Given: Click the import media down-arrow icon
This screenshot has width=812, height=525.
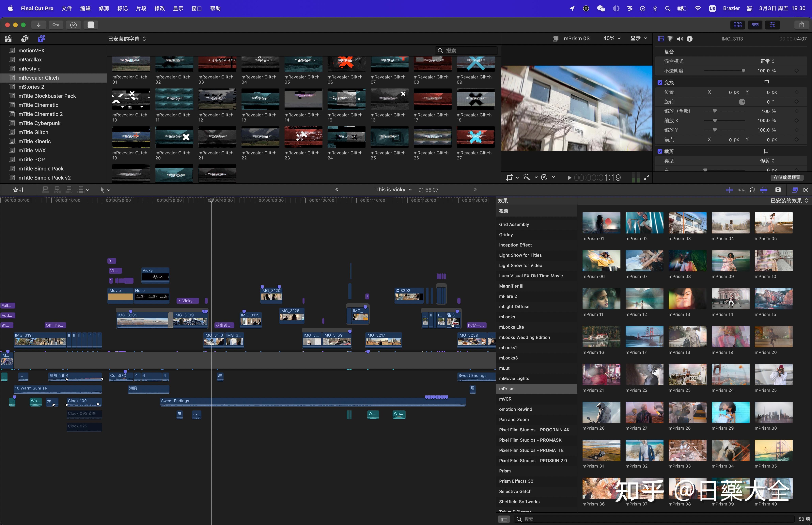Looking at the screenshot, I should (39, 24).
